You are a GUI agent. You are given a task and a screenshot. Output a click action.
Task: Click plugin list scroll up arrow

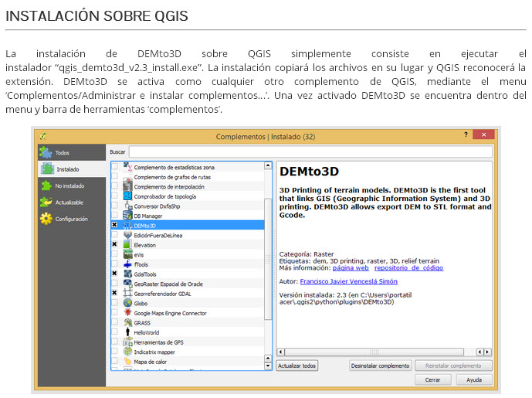268,165
